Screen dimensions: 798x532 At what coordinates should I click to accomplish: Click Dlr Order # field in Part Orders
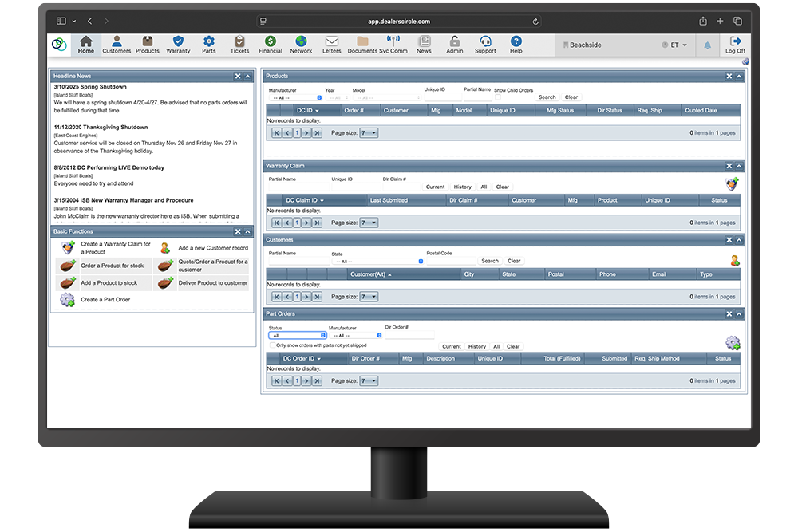coord(409,335)
